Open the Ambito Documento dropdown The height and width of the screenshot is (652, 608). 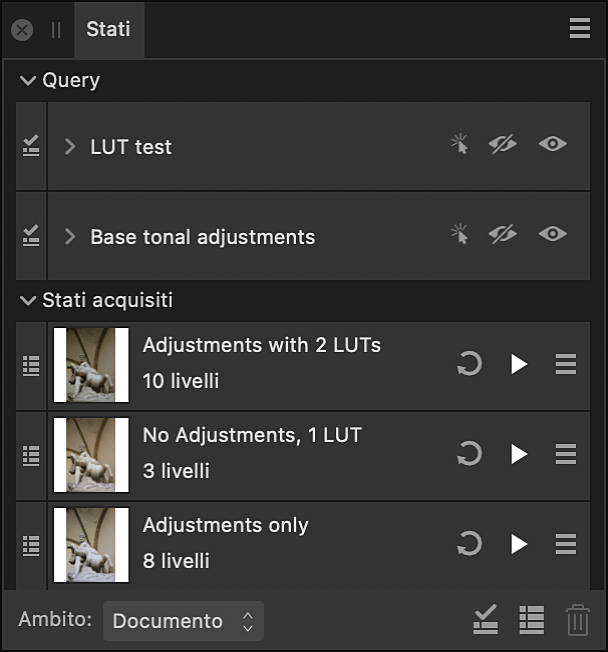pos(183,621)
